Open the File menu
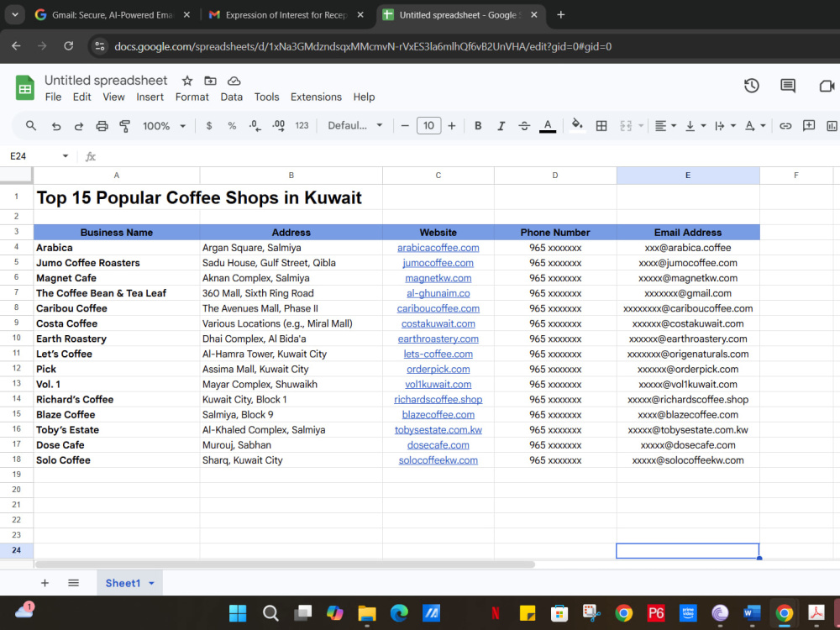This screenshot has width=840, height=630. coord(53,97)
